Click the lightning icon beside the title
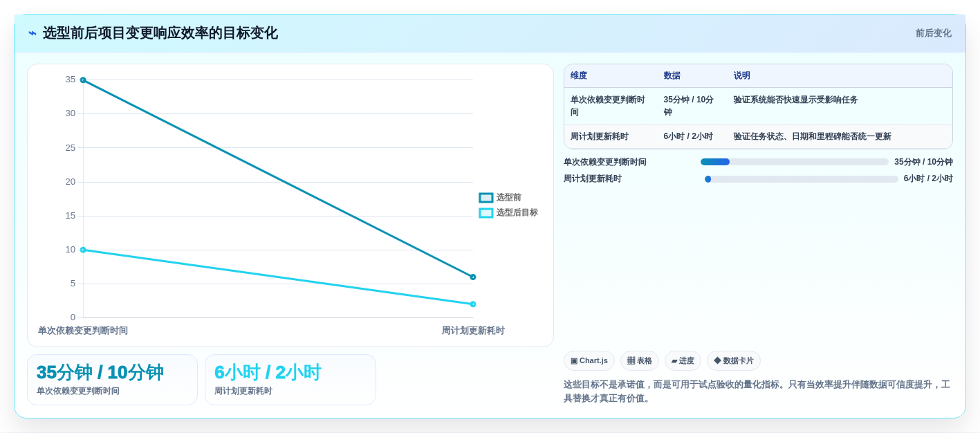Viewport: 980px width, 433px height. coord(33,33)
